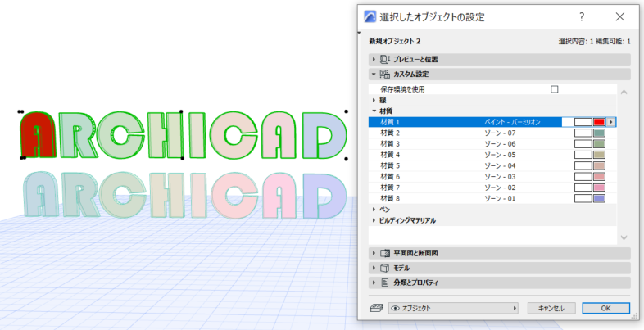Viewport: 644px width, 330px height.
Task: Select the 材質 4 row
Action: [x=492, y=155]
